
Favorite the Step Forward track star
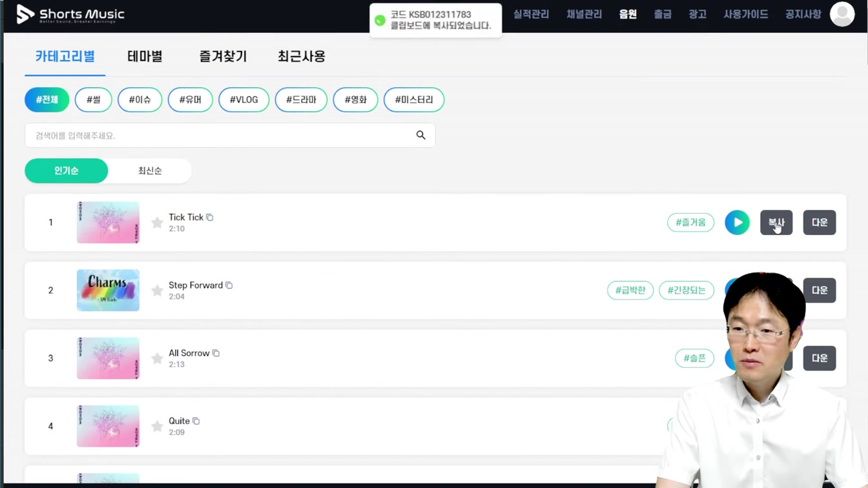pyautogui.click(x=157, y=290)
